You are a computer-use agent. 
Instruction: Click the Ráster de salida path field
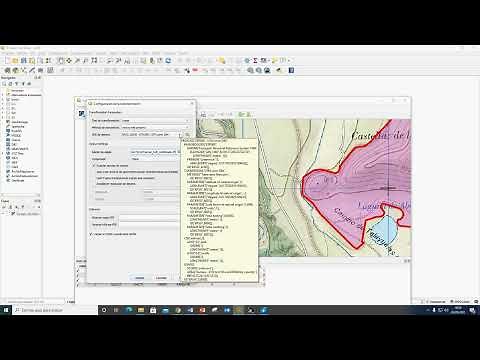pyautogui.click(x=155, y=152)
